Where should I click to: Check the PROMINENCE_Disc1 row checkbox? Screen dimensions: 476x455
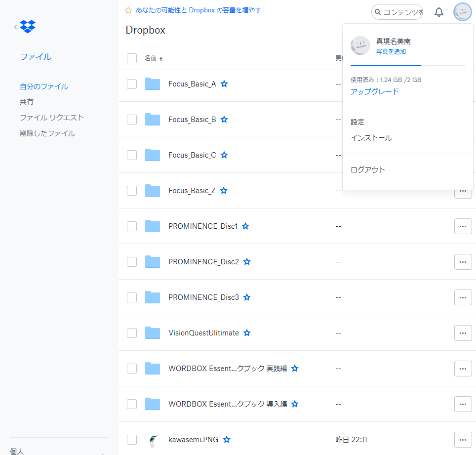click(x=132, y=226)
